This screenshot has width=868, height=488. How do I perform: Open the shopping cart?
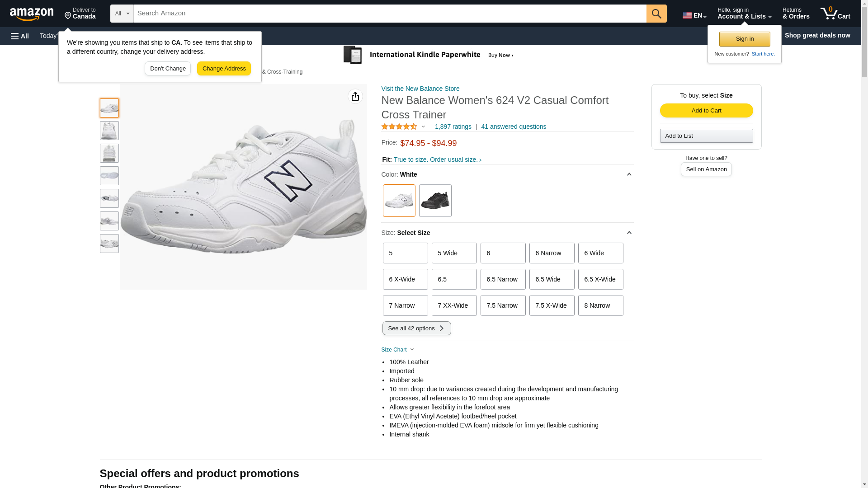835,14
